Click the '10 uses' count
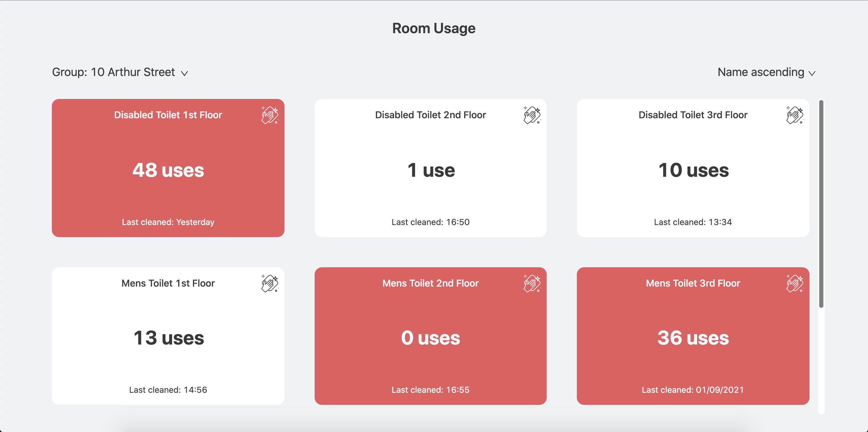Image resolution: width=868 pixels, height=432 pixels. click(x=693, y=170)
